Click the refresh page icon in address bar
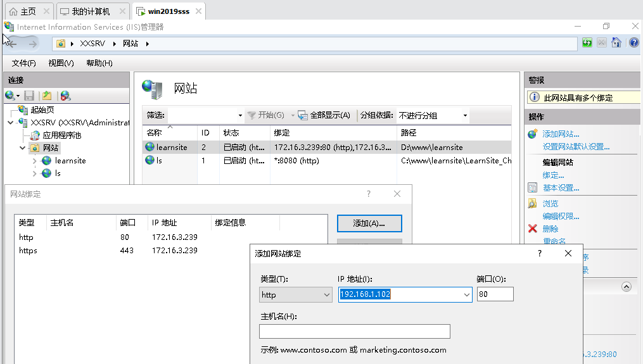The image size is (643, 364). [x=587, y=43]
